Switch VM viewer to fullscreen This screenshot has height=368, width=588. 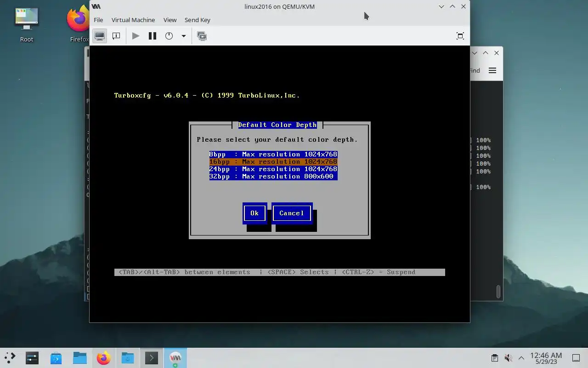460,36
